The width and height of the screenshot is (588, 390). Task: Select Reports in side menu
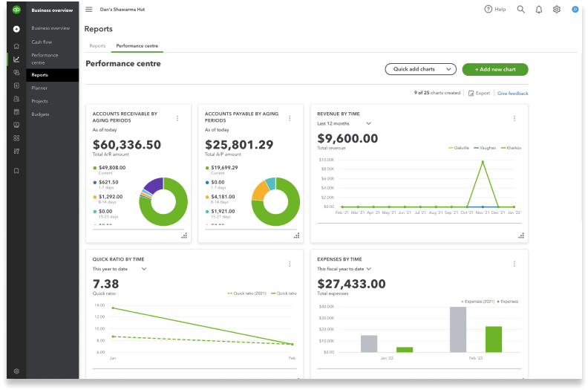53,75
